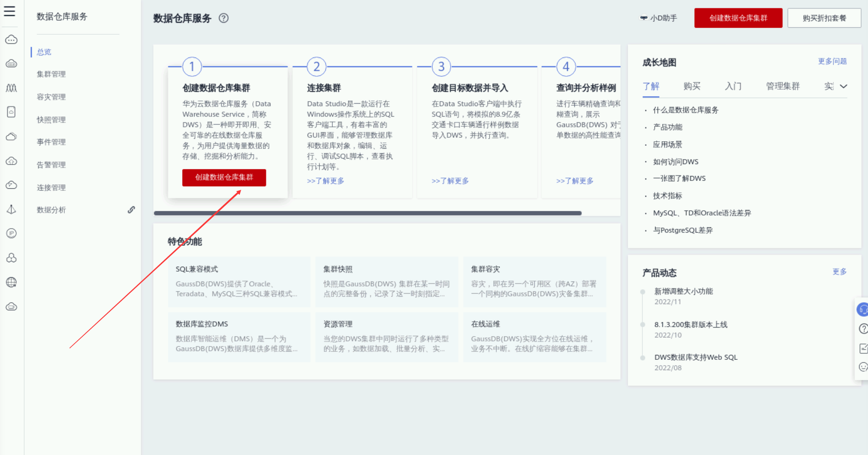The width and height of the screenshot is (868, 455).
Task: Switch to the 入门 tab
Action: point(733,86)
